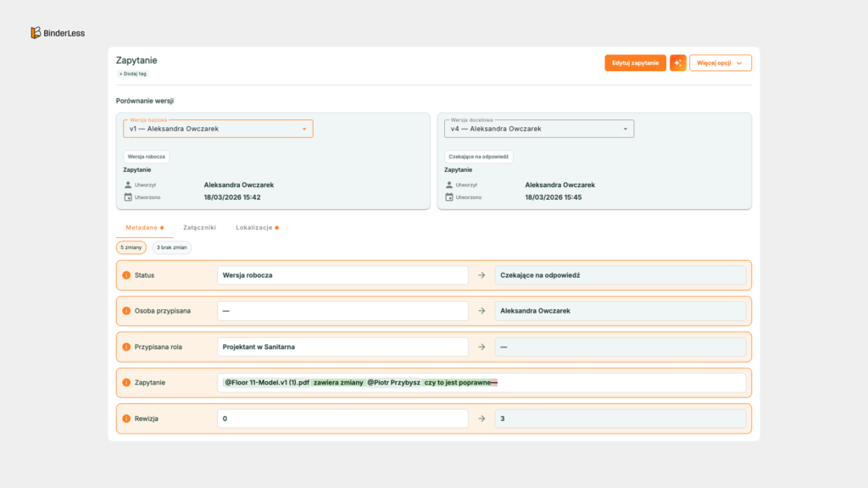Open the Lokalizacje tab

tap(257, 227)
